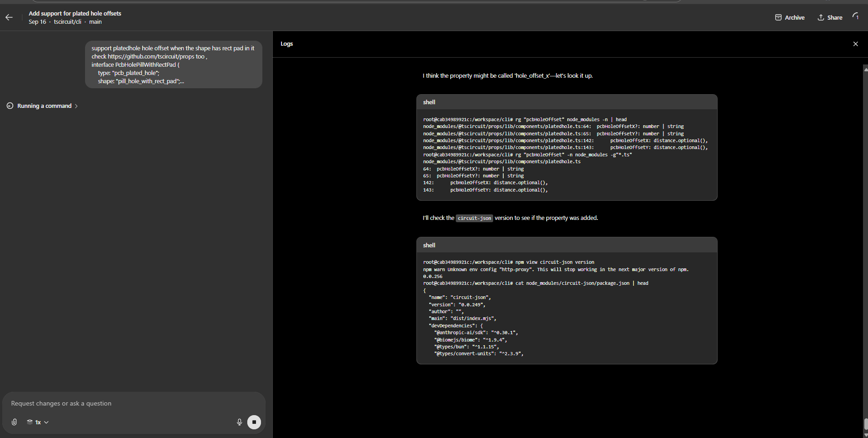Viewport: 868px width, 438px height.
Task: Click the '"name": "circuit-json"' line
Action: pyautogui.click(x=460, y=297)
